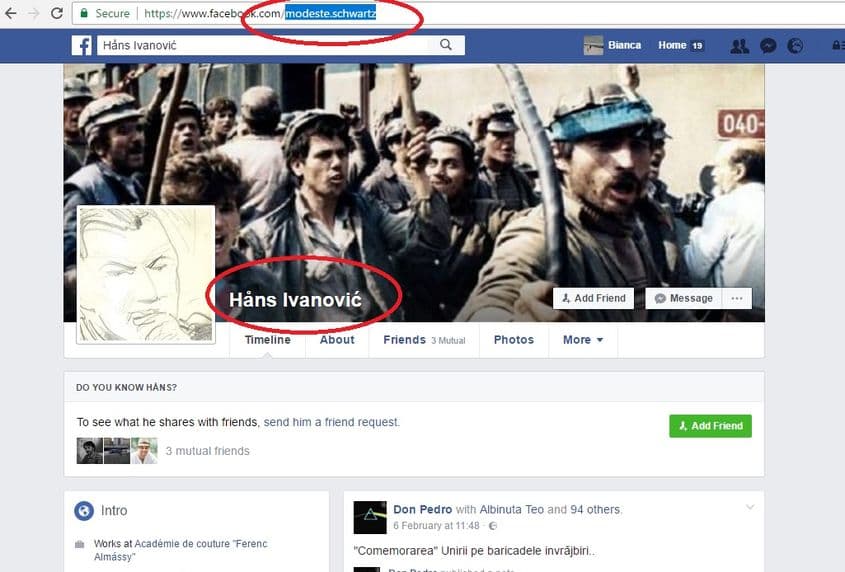Expand the post options chevron
The height and width of the screenshot is (572, 845).
(x=750, y=507)
